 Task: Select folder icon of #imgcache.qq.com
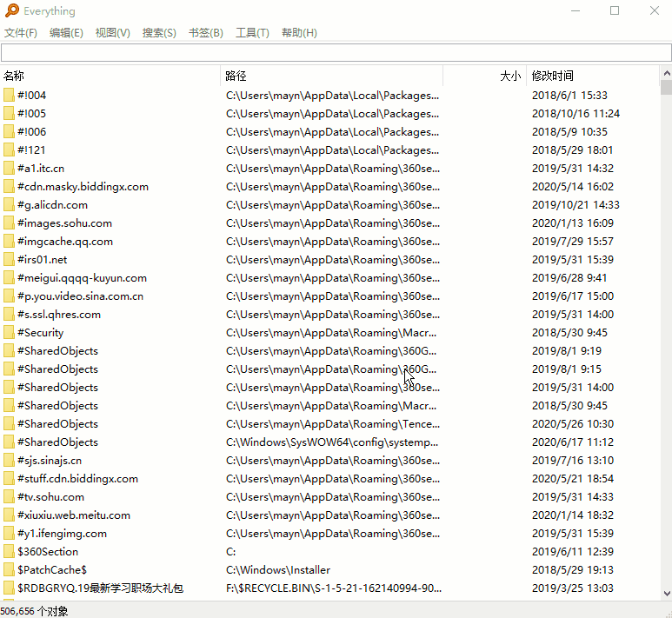9,242
